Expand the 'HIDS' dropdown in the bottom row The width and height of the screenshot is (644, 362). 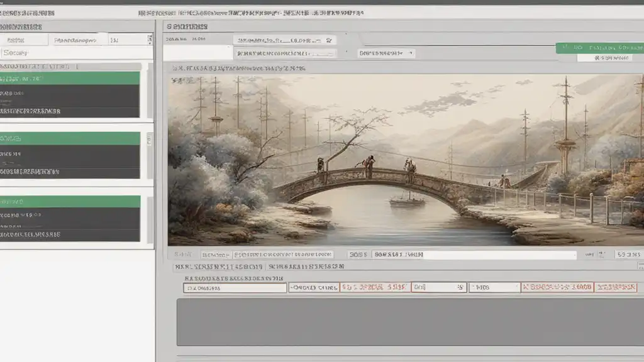click(494, 288)
